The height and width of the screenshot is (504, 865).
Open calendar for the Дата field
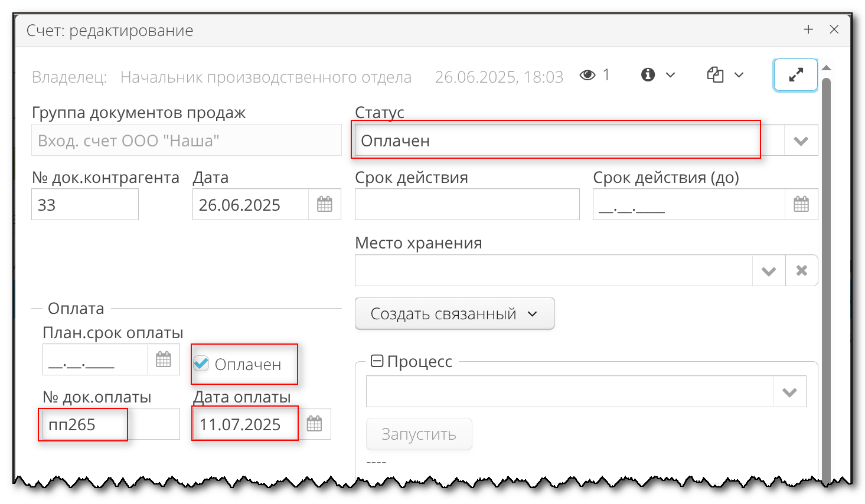coord(325,205)
